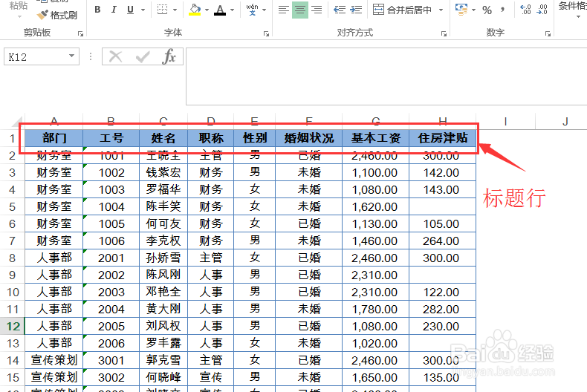Screen dimensions: 587x392
Task: Click select-all corner triangle
Action: [17, 122]
